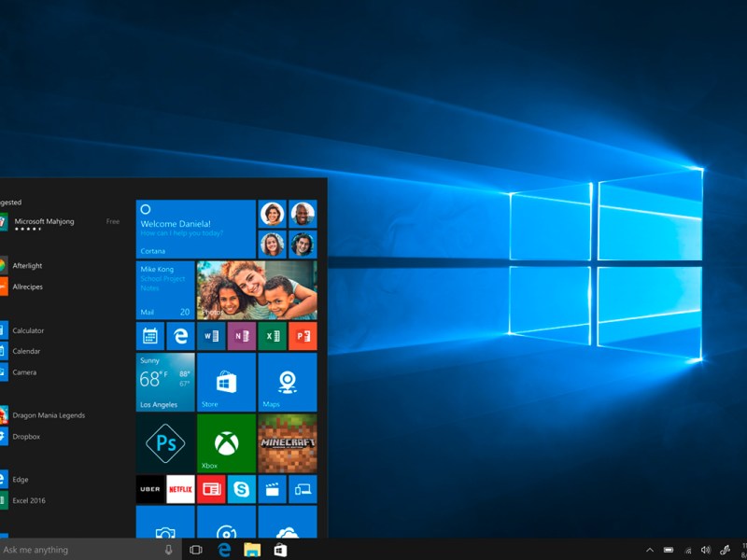Open Store from the taskbar
Screen dimensions: 747x560
click(x=280, y=550)
